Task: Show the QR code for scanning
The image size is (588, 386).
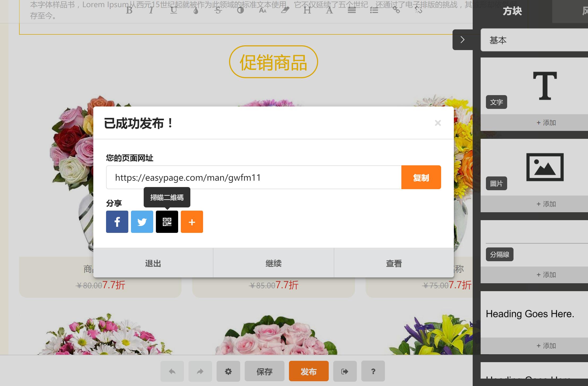Action: point(167,222)
